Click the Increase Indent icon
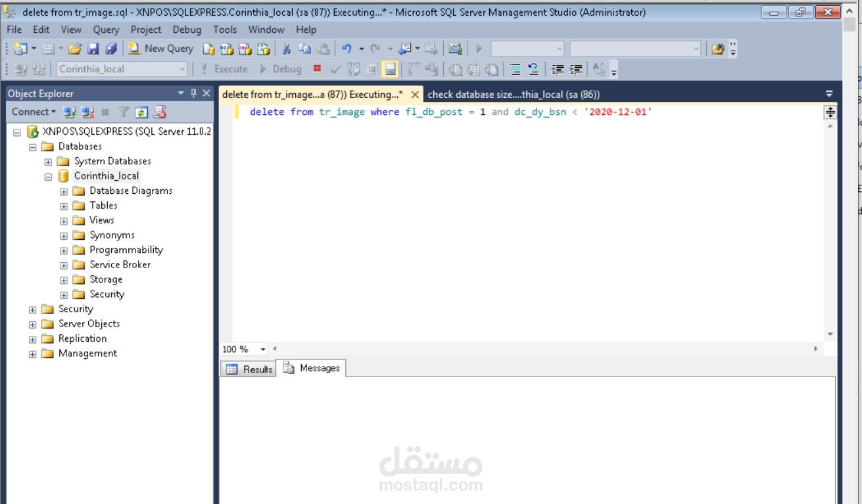 tap(576, 69)
